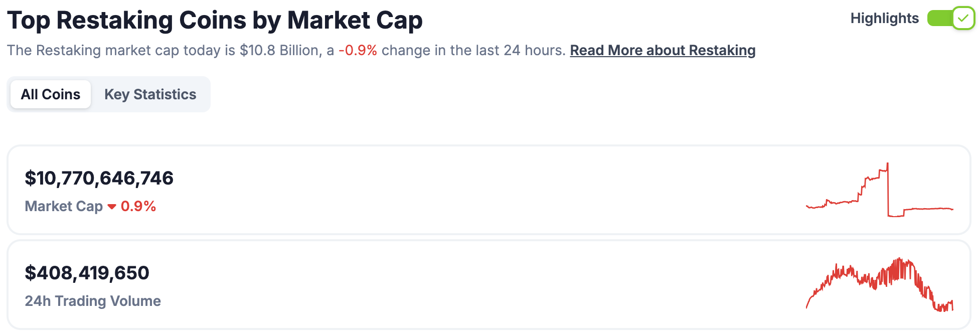Click the 0.9% change in the Market Cap card
The width and height of the screenshot is (980, 334).
point(138,207)
